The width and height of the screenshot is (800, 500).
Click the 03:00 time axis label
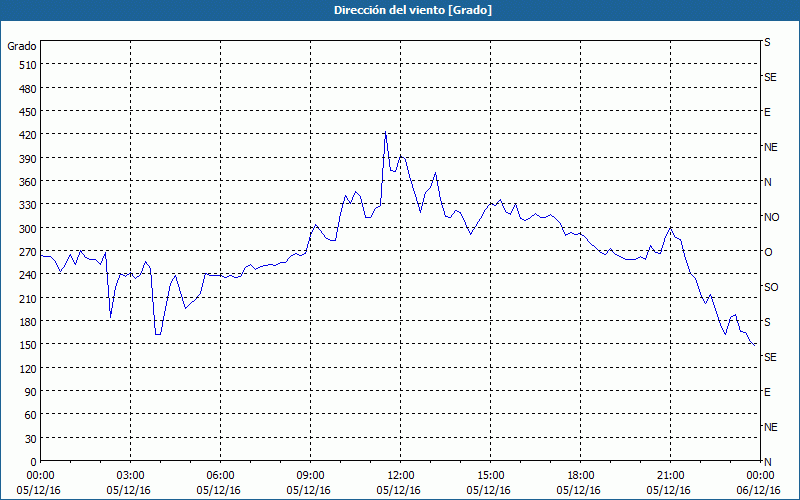pyautogui.click(x=131, y=476)
